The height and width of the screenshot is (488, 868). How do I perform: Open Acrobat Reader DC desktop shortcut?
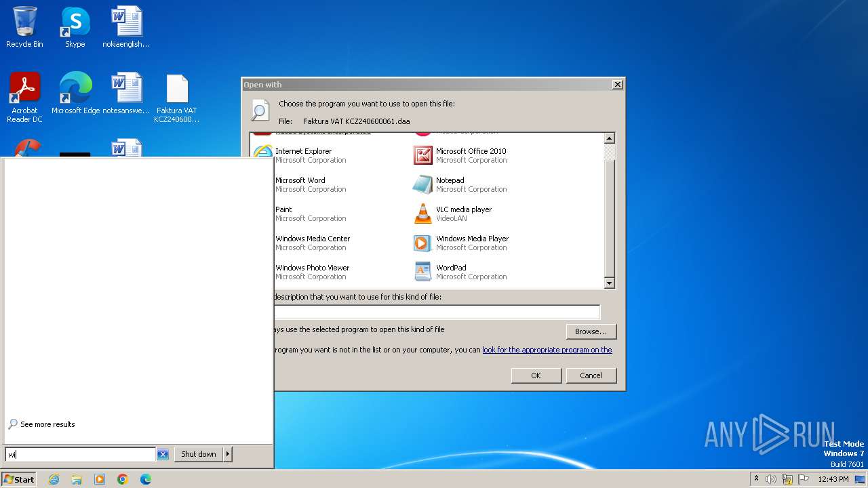tap(24, 97)
